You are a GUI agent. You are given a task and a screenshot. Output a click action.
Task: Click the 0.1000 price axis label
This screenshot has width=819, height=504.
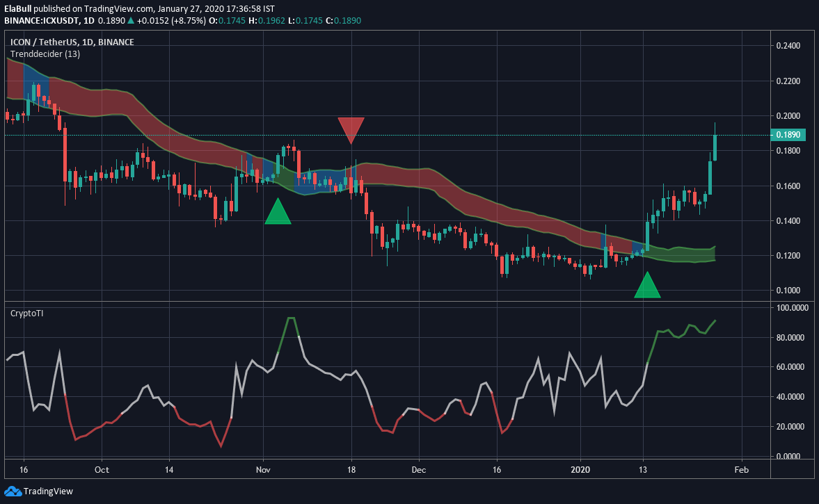pyautogui.click(x=788, y=291)
